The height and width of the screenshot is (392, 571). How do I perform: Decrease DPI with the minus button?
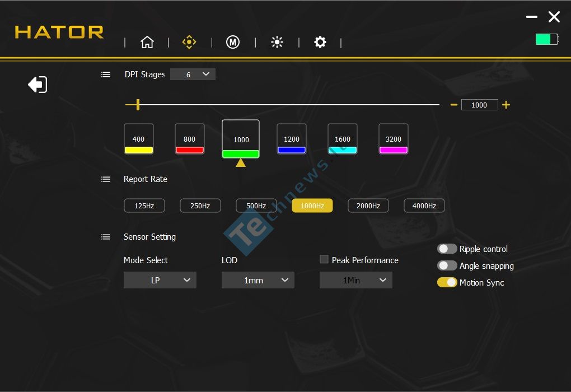(x=453, y=105)
